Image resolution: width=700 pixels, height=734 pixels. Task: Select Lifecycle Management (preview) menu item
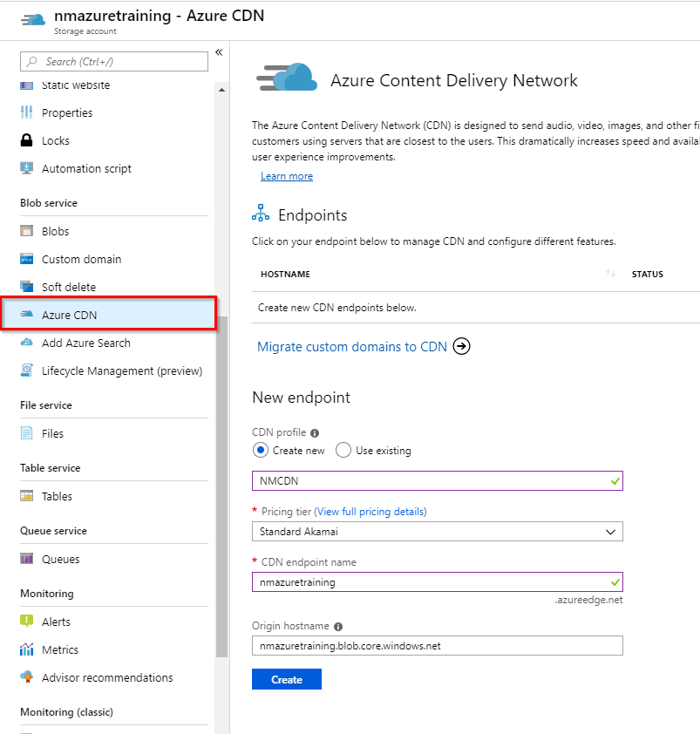[121, 370]
